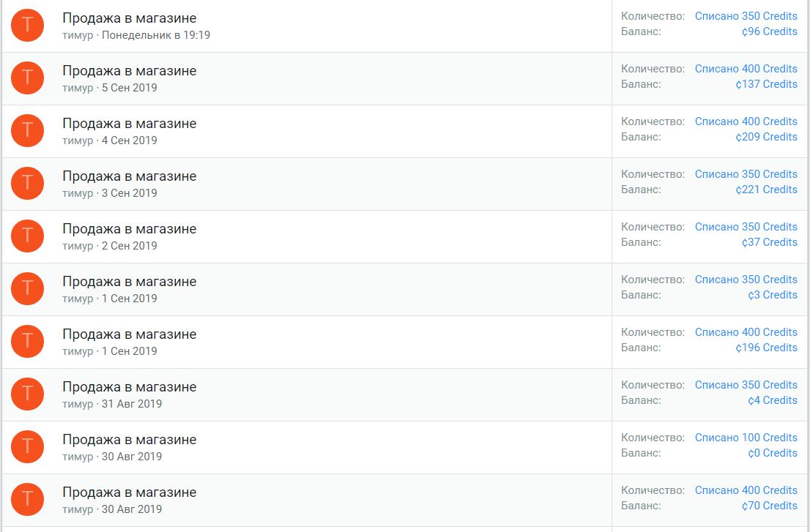Image resolution: width=810 pixels, height=532 pixels.
Task: Click the ₵37 Credits balance link
Action: pos(769,242)
